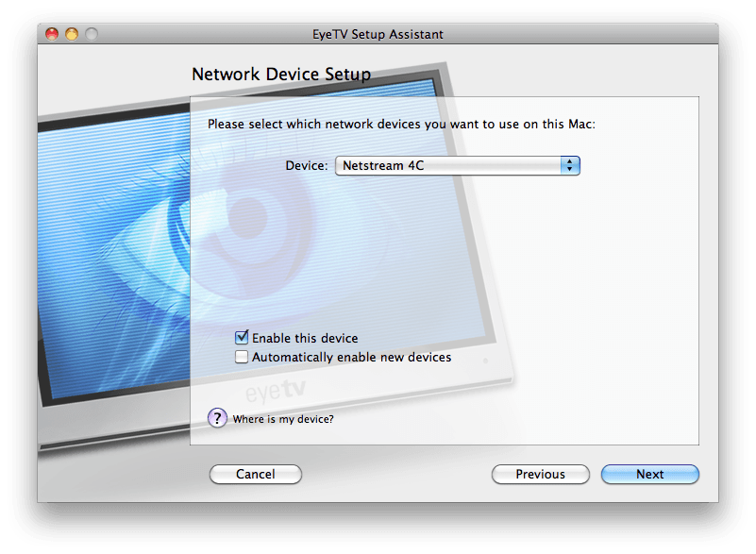756x554 pixels.
Task: Click the Network Device Setup heading
Action: tap(280, 74)
